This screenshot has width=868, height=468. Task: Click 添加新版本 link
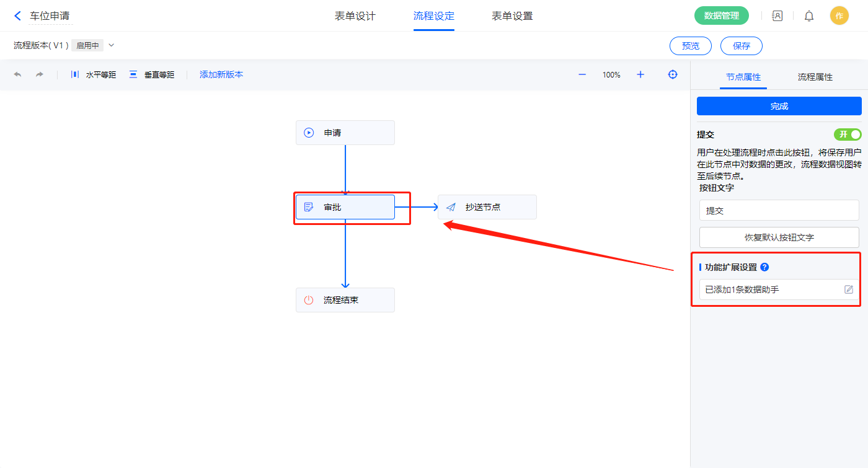(x=221, y=74)
